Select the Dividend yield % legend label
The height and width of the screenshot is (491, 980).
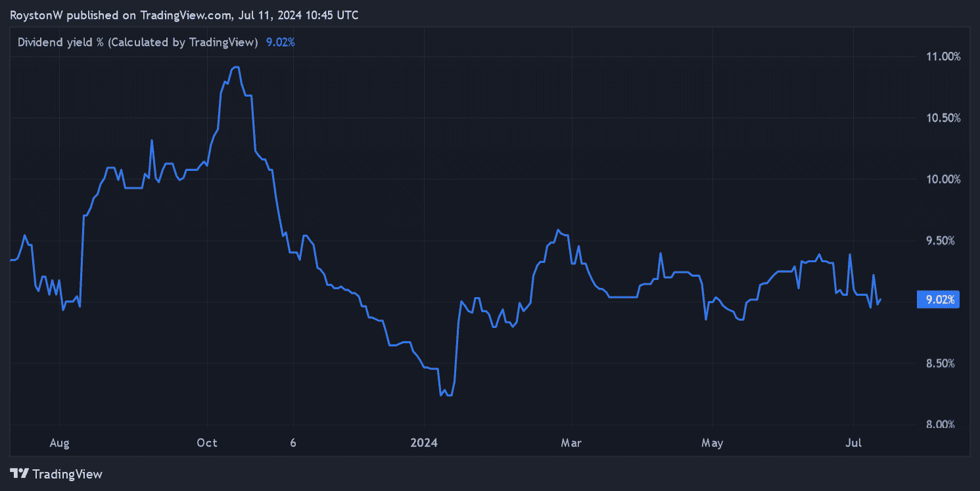click(137, 42)
